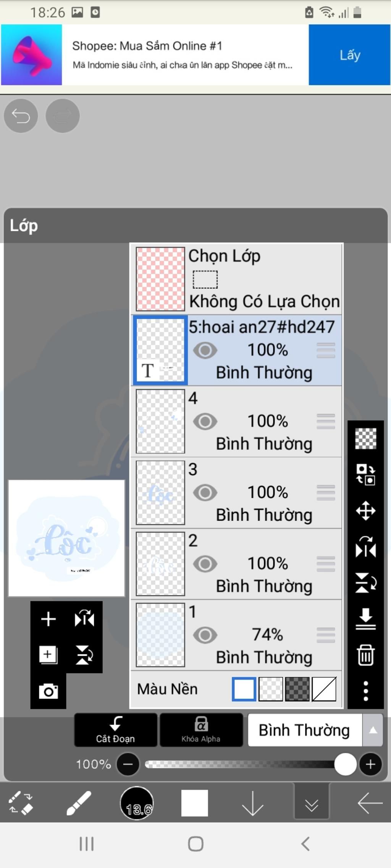This screenshot has width=391, height=868.
Task: Merge layer down with download arrow icon
Action: click(x=365, y=619)
